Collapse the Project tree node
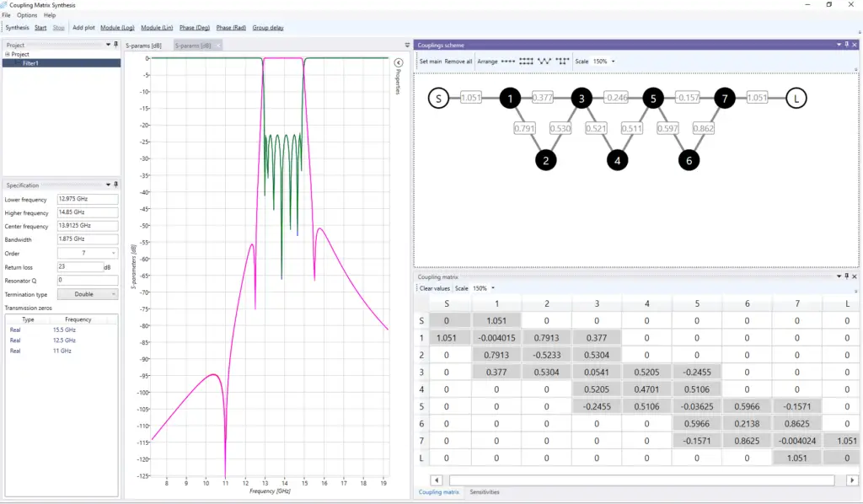This screenshot has height=504, width=863. [x=8, y=55]
